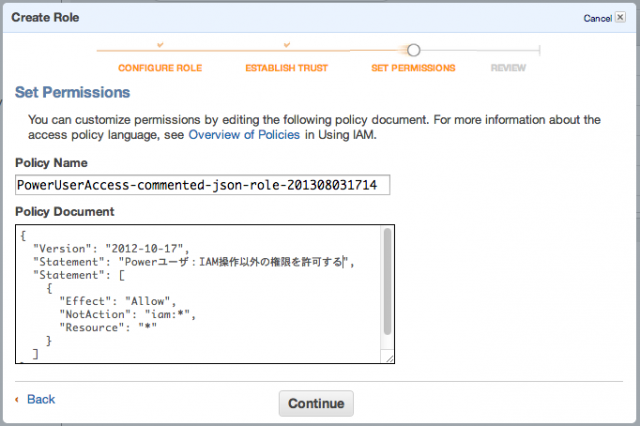Select the Review step label

click(x=508, y=68)
